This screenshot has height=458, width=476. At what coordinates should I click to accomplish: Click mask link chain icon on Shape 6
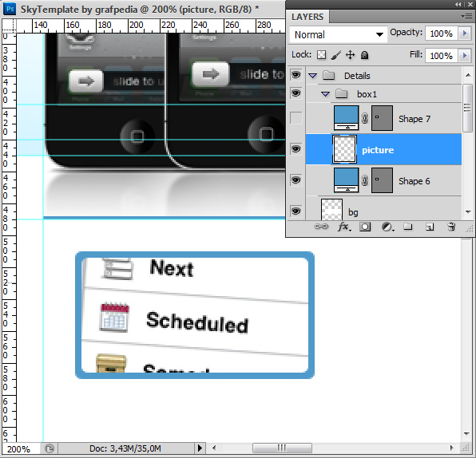coord(365,181)
